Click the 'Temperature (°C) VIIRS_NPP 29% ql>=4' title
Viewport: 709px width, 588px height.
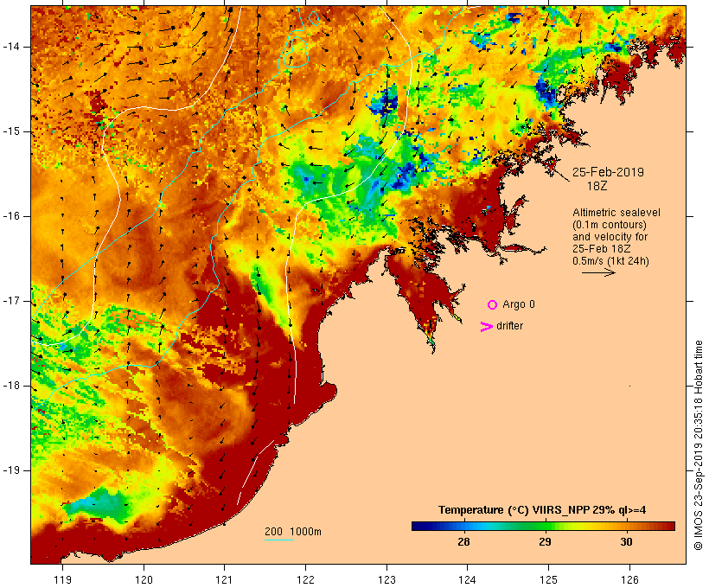click(542, 510)
